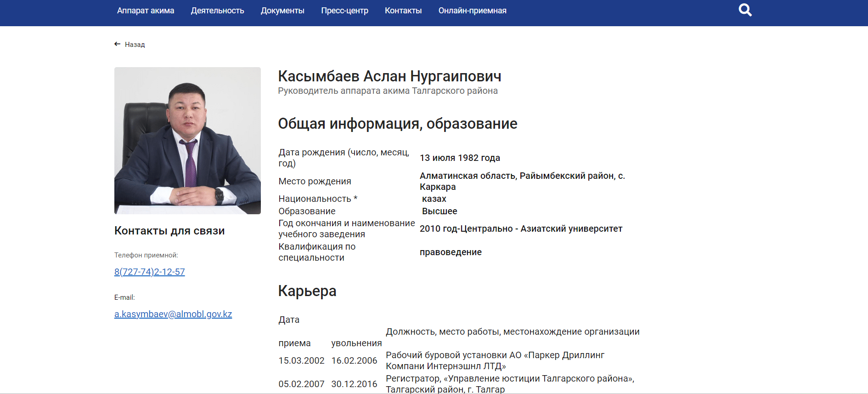Click the official's profile photo
This screenshot has width=868, height=394.
click(187, 141)
